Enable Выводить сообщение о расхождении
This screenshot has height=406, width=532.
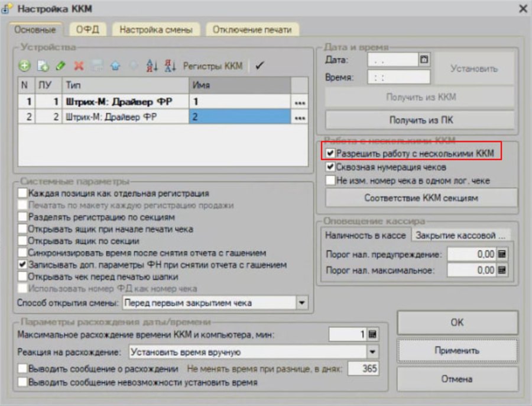point(22,368)
